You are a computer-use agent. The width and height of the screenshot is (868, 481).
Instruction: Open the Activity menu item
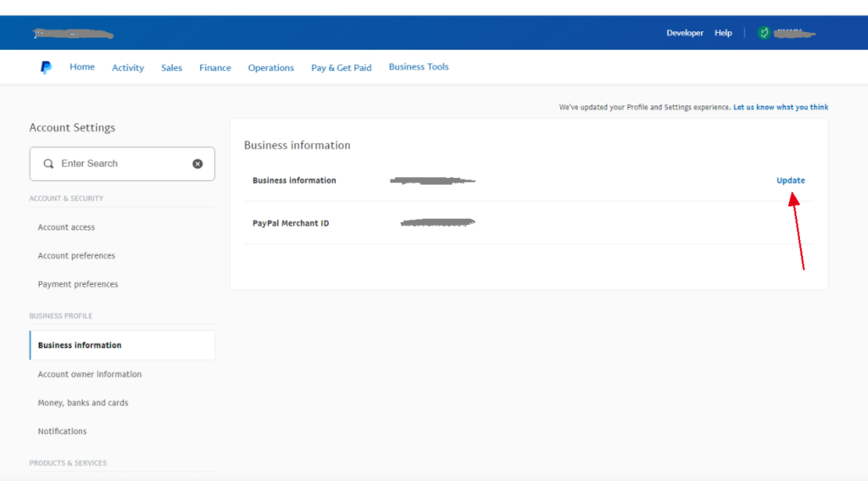(128, 68)
